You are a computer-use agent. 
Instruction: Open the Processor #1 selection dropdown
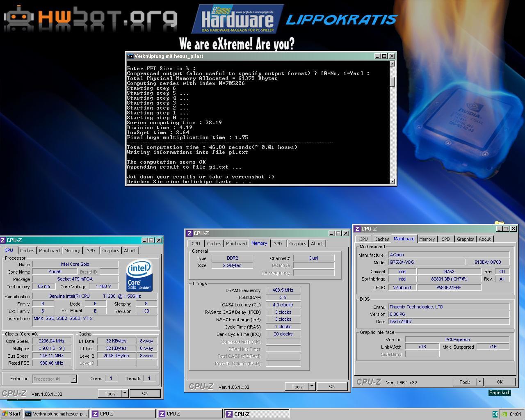(x=74, y=379)
